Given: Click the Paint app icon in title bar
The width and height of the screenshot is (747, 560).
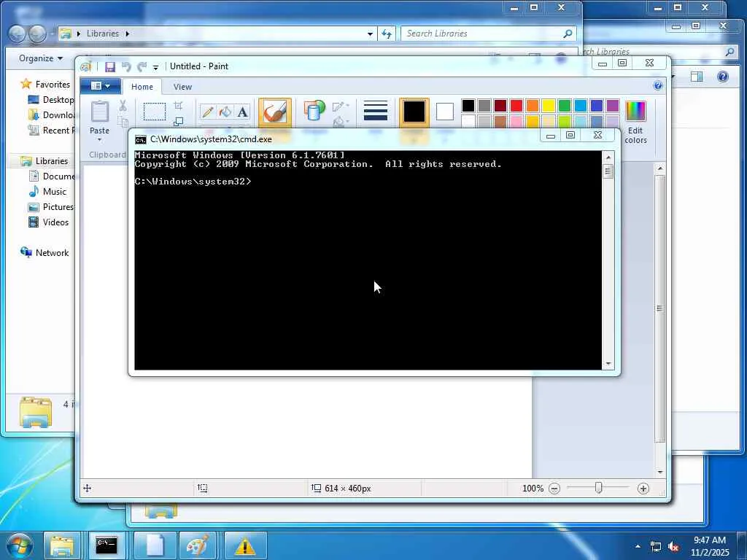Looking at the screenshot, I should (86, 66).
